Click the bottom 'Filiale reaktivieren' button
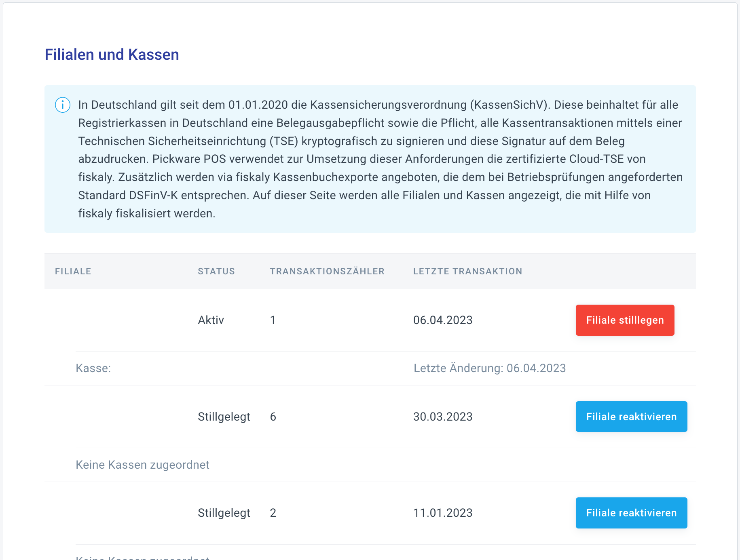The width and height of the screenshot is (740, 560). click(631, 513)
